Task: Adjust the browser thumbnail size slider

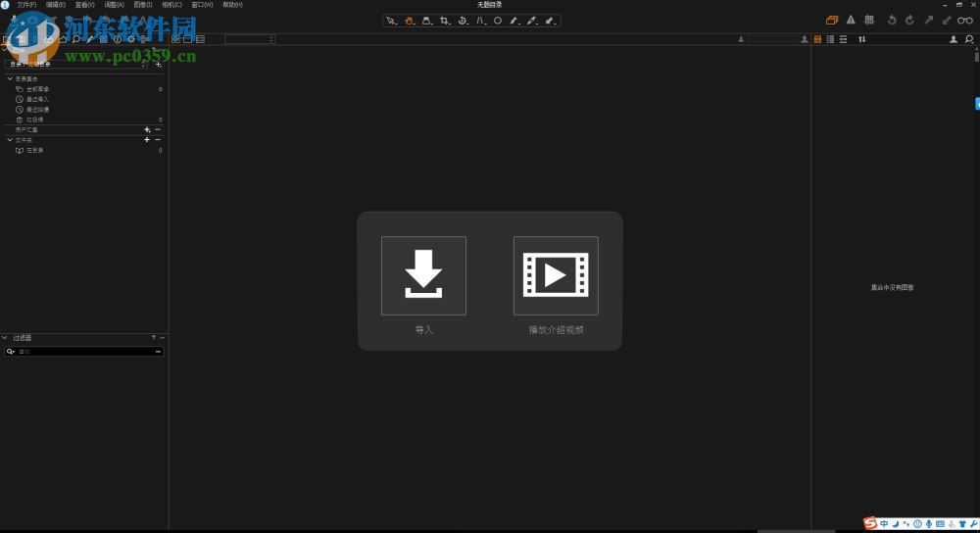Action: [772, 39]
